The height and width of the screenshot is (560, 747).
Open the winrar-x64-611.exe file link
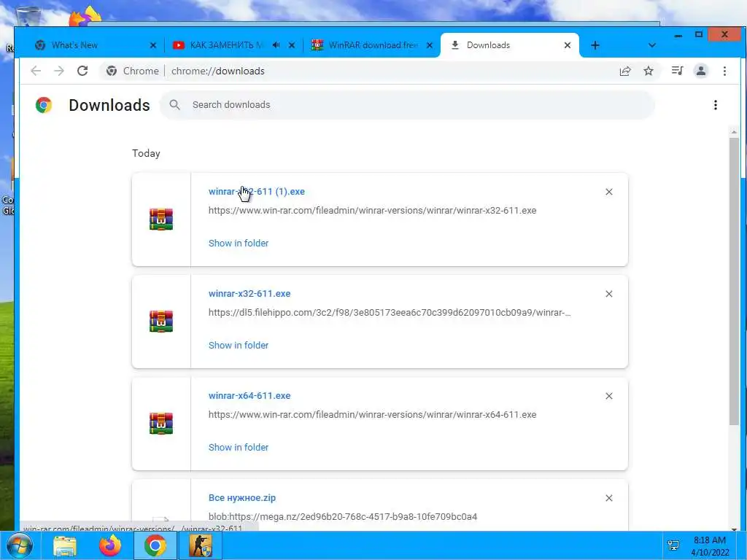pos(249,396)
